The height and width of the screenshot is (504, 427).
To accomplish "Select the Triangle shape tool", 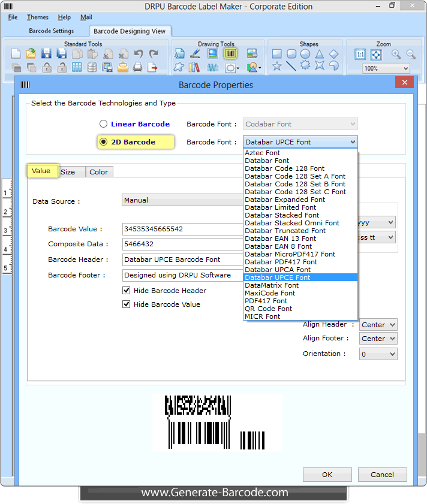I will pos(320,54).
